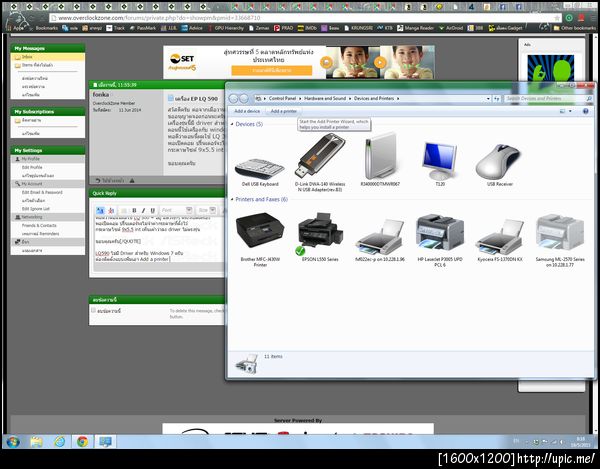
Task: Open the Other bookmarks folder
Action: click(575, 28)
